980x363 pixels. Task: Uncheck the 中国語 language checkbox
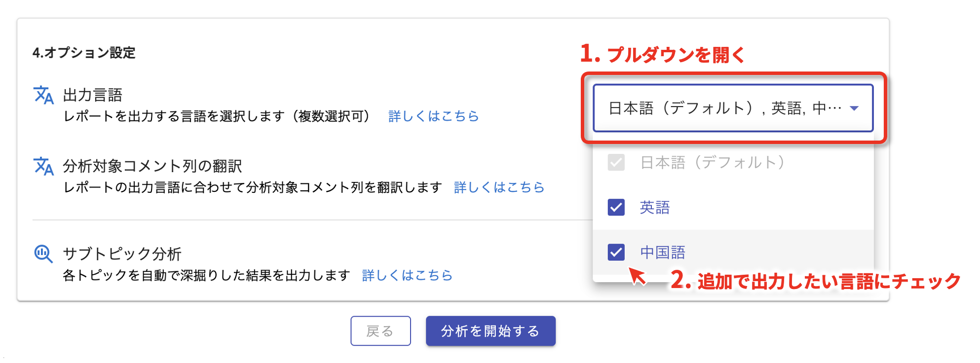[616, 253]
